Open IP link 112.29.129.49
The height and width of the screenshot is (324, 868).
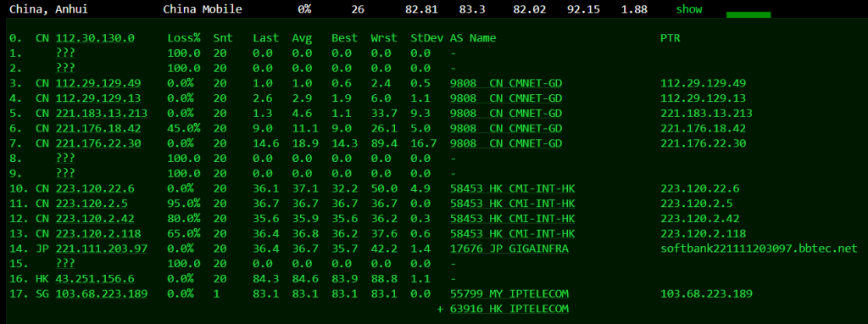98,83
